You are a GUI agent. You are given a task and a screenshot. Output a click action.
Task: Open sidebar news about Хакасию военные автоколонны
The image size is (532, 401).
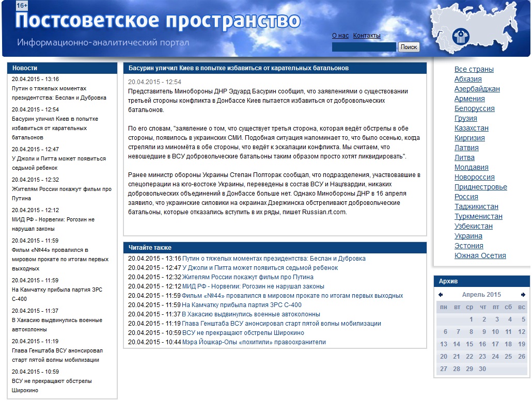click(57, 325)
